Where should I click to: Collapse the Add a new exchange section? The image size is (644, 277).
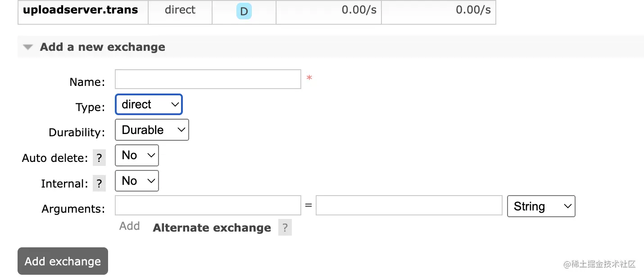point(28,47)
